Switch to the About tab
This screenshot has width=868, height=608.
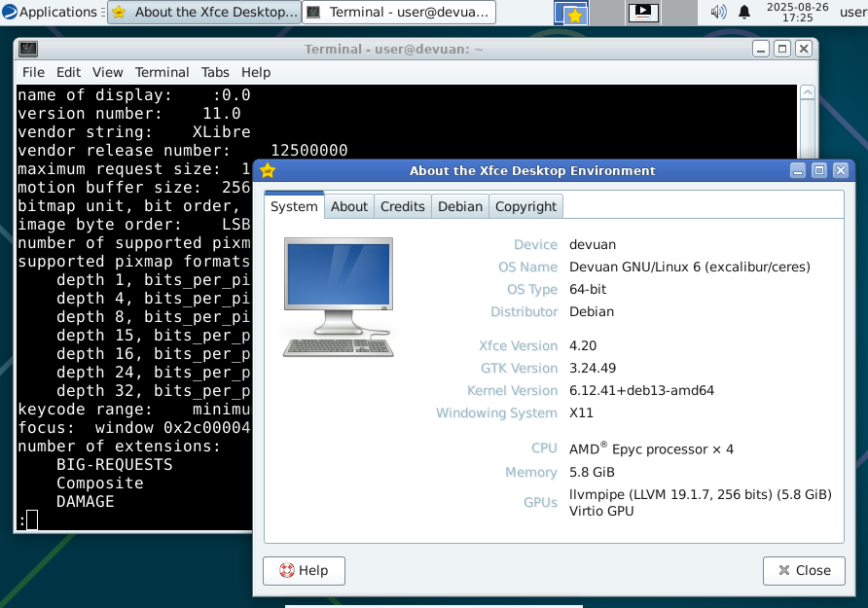[x=349, y=206]
